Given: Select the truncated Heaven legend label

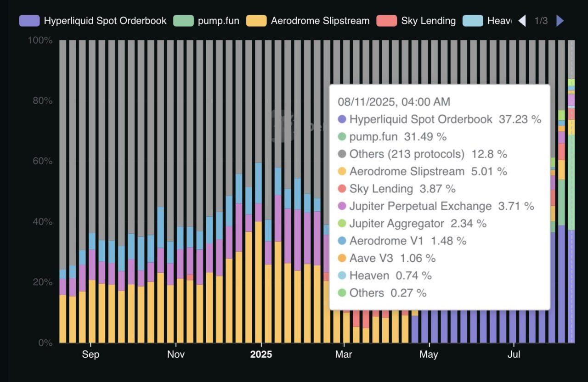Looking at the screenshot, I should pos(499,21).
